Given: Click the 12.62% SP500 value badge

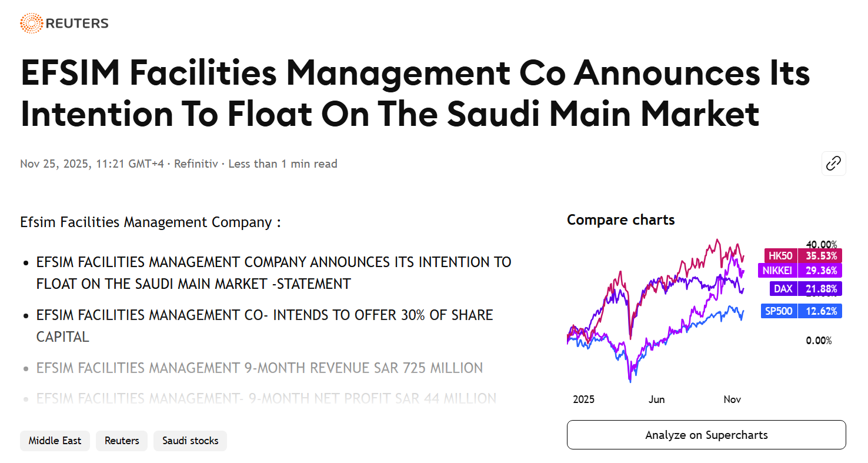Looking at the screenshot, I should tap(820, 311).
